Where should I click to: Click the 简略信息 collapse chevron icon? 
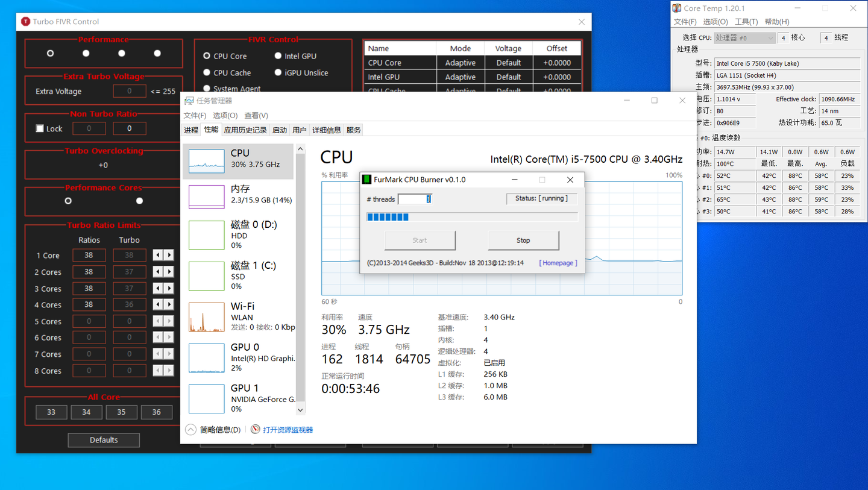pyautogui.click(x=191, y=430)
